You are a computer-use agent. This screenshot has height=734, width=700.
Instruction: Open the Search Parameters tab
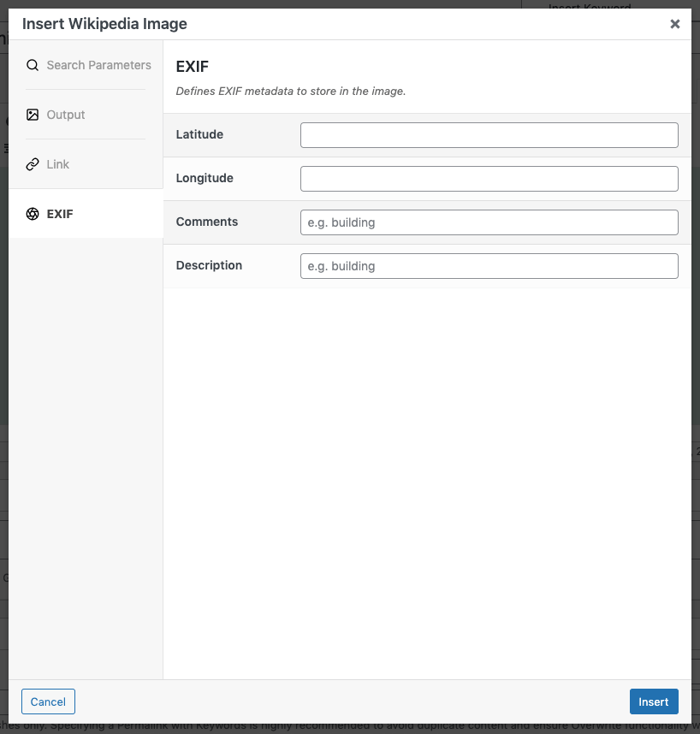pyautogui.click(x=86, y=65)
